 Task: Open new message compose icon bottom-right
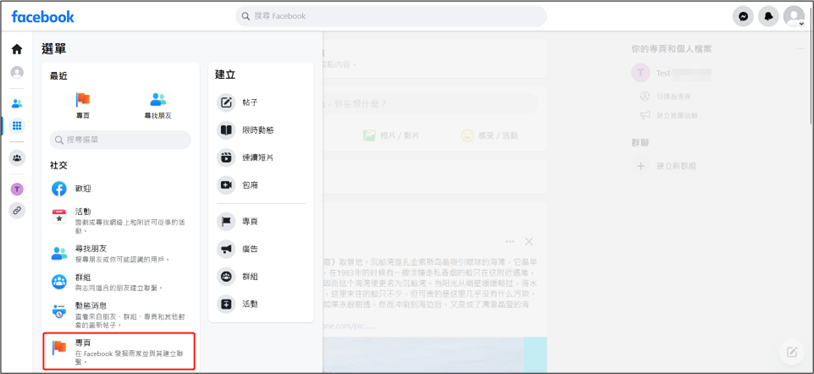coord(792,352)
